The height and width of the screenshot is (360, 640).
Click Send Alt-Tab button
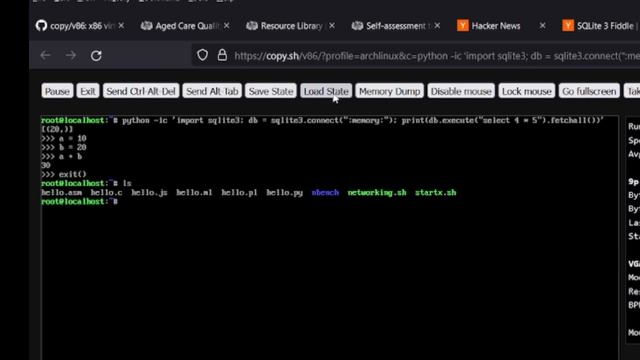point(212,91)
